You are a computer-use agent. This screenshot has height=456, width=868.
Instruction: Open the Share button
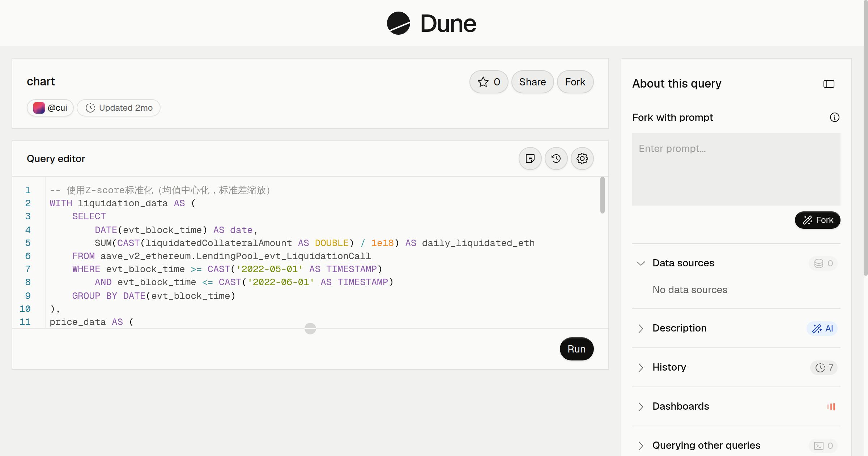click(532, 82)
